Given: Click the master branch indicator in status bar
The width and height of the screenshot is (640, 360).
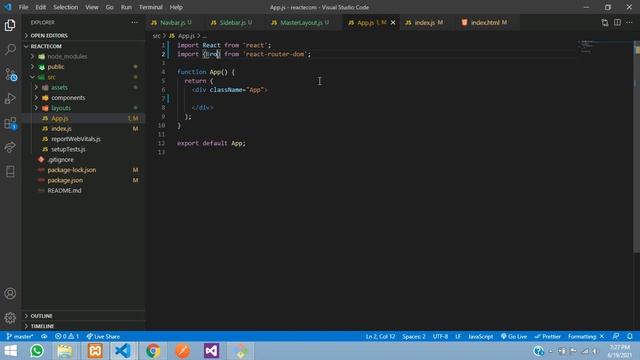Looking at the screenshot, I should click(x=20, y=336).
